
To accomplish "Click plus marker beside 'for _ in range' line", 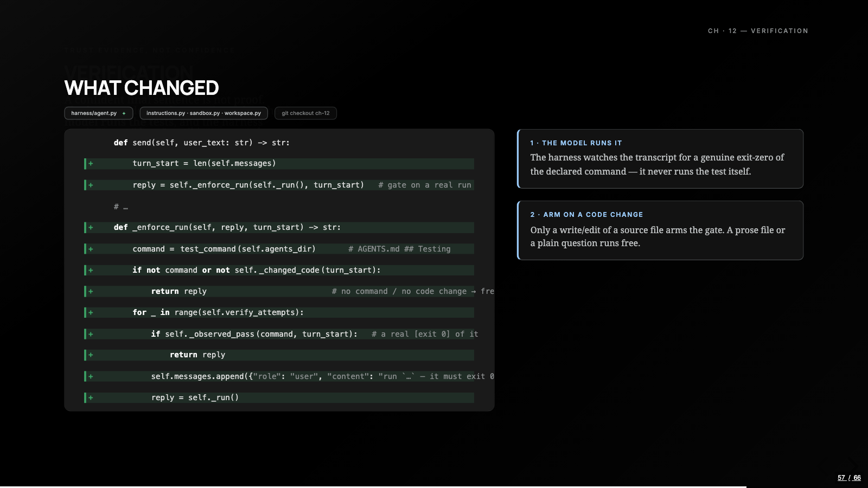I will pos(91,312).
